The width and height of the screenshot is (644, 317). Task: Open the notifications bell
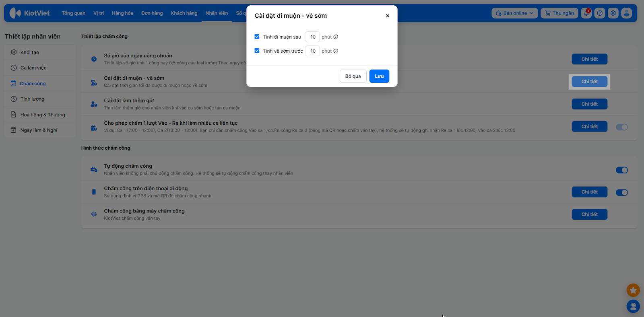point(586,13)
